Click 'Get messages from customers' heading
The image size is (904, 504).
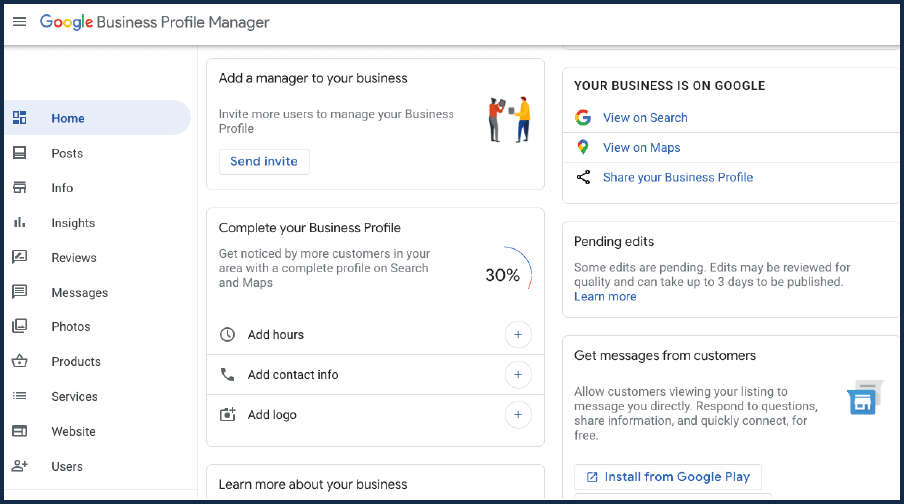click(665, 356)
